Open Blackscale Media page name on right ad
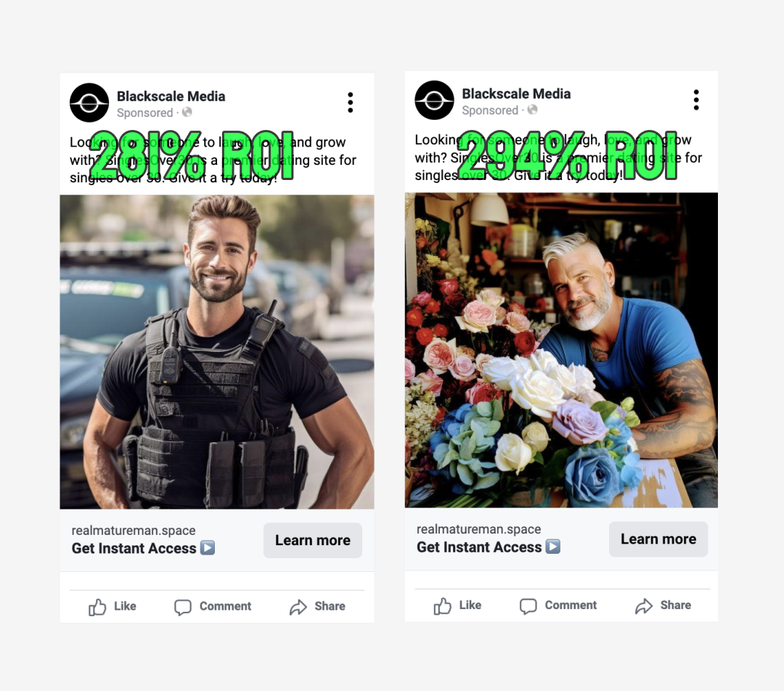 [x=516, y=94]
